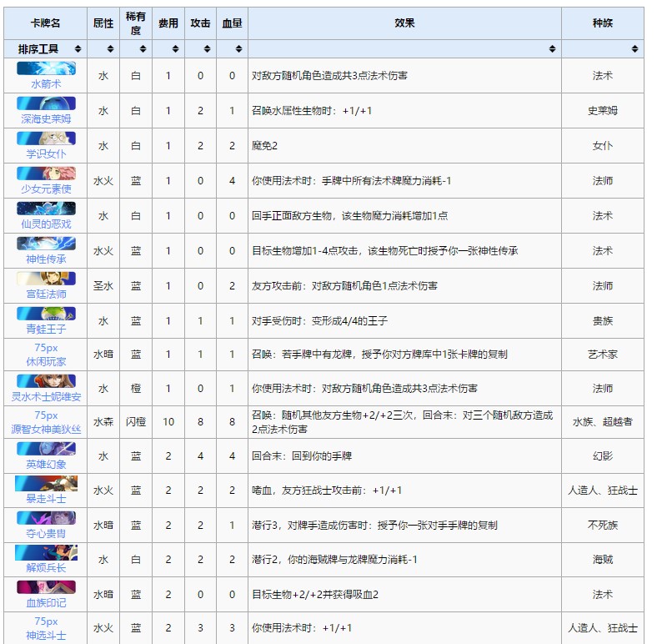Follow the 休闲玩家 card name link
657x644 pixels.
click(x=46, y=361)
